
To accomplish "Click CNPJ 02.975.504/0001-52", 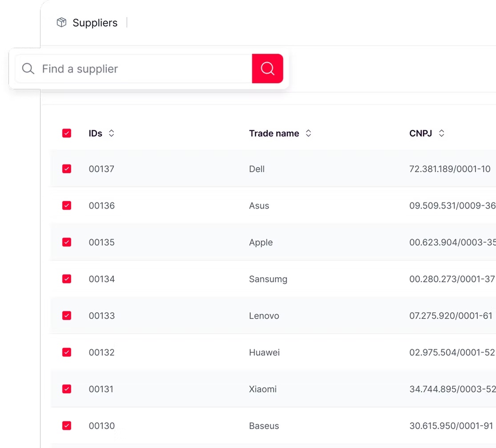I will point(452,352).
